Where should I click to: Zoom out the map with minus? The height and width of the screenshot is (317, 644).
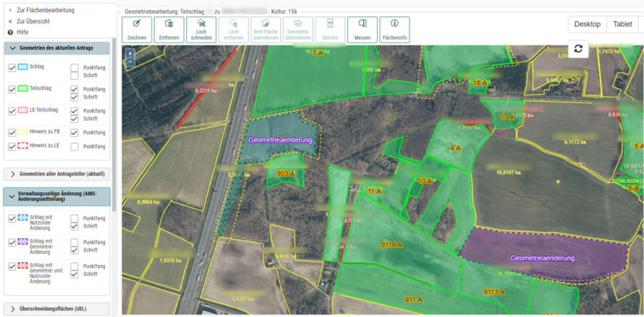[130, 61]
